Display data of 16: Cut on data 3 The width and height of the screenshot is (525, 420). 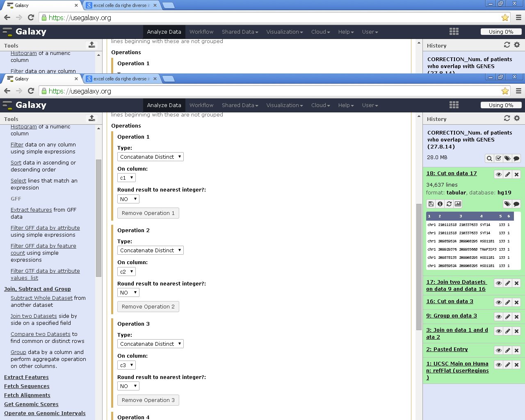(x=498, y=302)
